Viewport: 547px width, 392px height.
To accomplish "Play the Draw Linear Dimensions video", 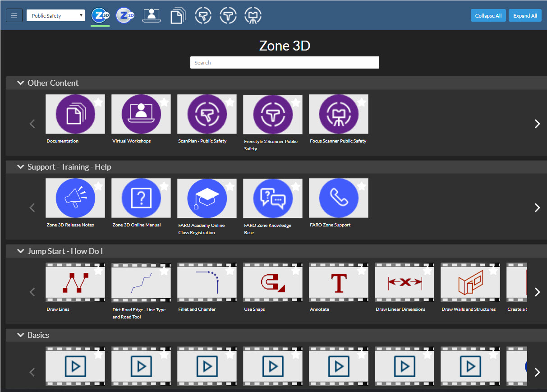I will click(405, 282).
